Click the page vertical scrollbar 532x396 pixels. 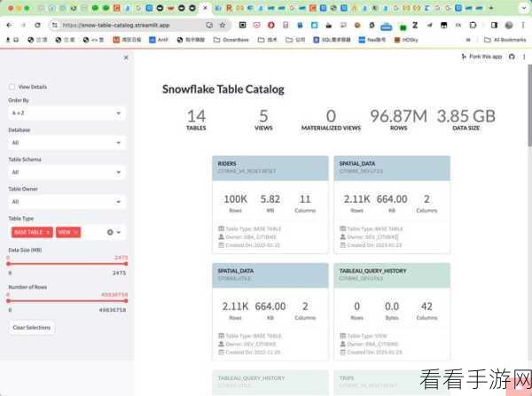tap(529, 105)
